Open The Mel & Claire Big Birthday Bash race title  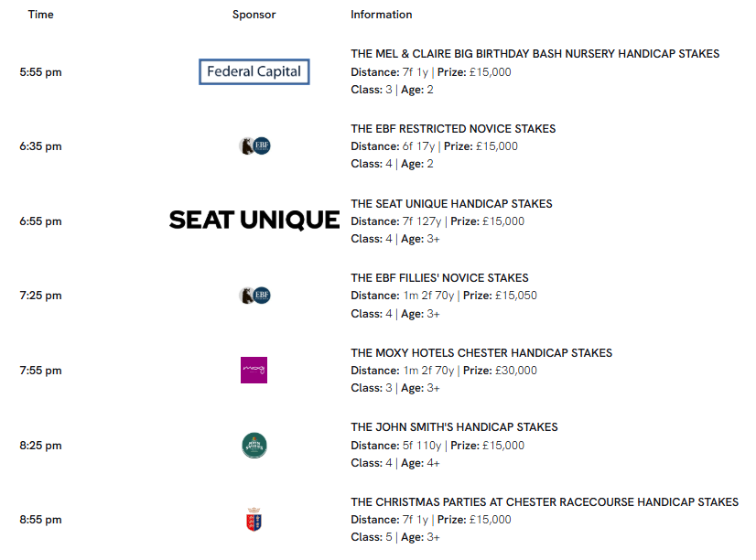pyautogui.click(x=535, y=53)
